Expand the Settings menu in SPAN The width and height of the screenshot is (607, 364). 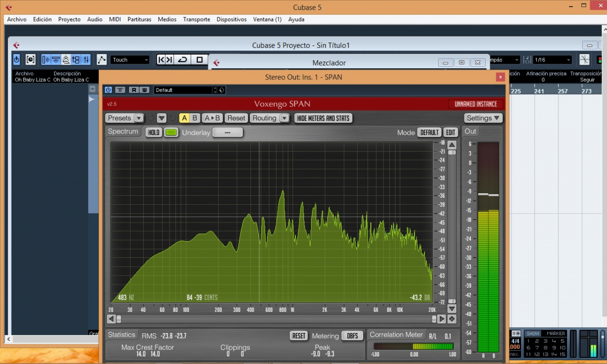[x=483, y=118]
